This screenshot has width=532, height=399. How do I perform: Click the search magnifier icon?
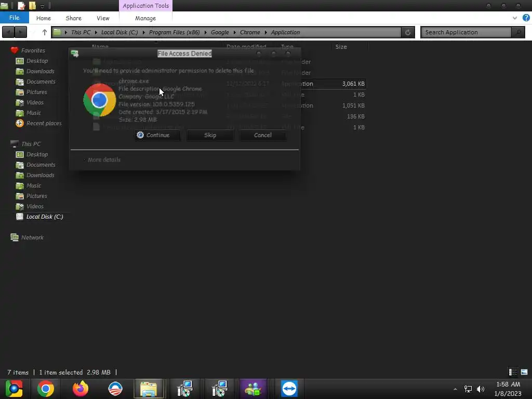518,32
